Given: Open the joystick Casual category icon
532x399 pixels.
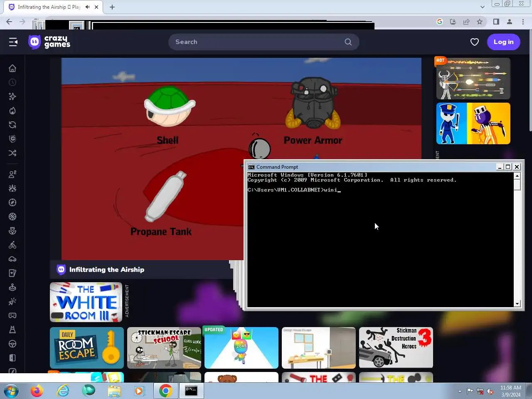Looking at the screenshot, I should point(12,287).
